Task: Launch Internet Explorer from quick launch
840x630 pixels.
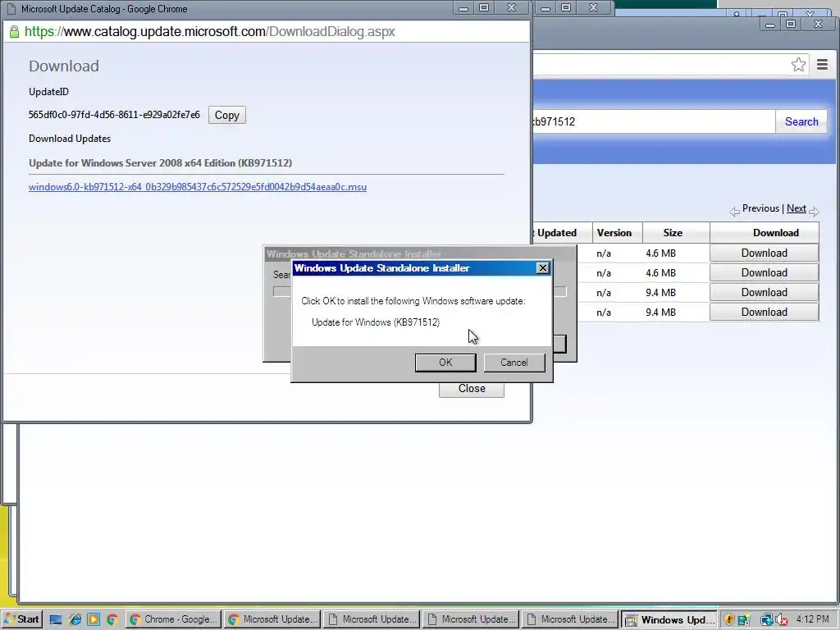Action: tap(75, 620)
